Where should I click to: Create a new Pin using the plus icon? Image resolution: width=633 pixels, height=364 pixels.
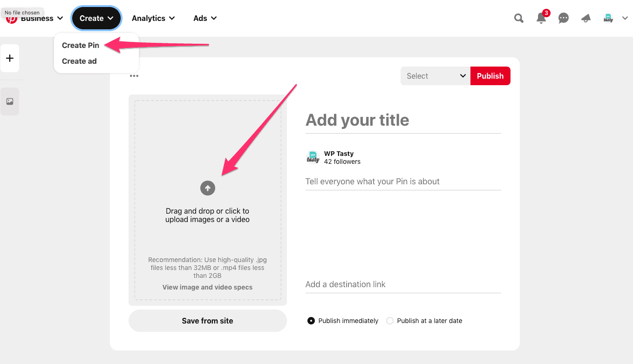pos(10,58)
